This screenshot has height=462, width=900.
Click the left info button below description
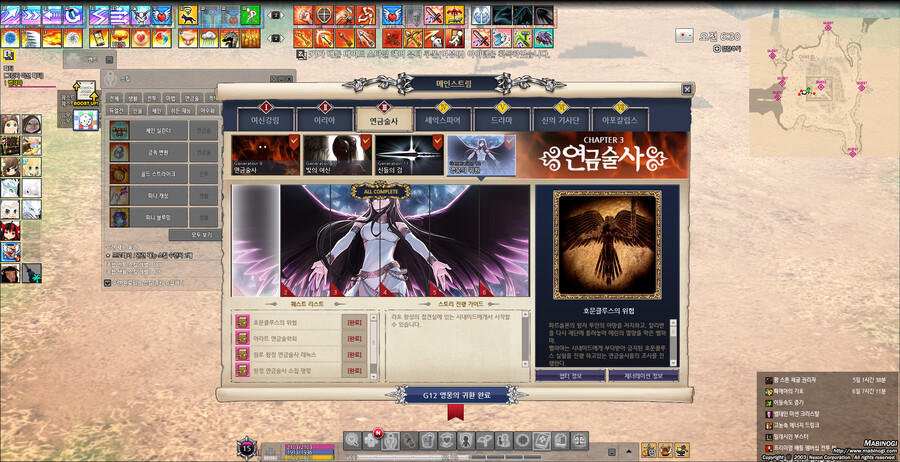click(x=570, y=376)
